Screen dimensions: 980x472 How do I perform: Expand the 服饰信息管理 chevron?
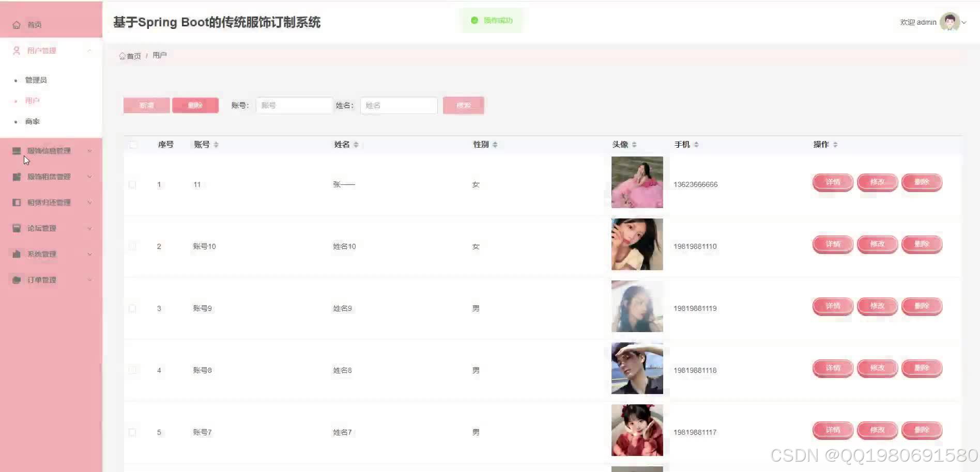click(89, 151)
